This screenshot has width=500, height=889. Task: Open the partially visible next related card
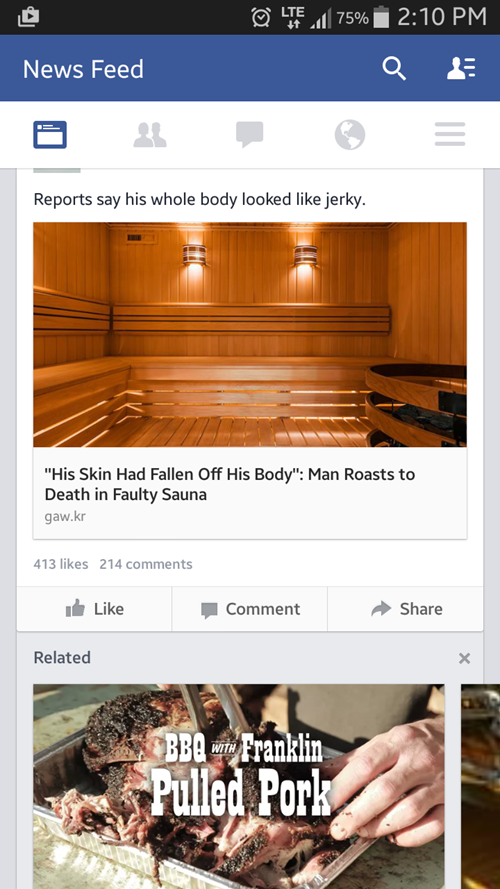point(480,786)
